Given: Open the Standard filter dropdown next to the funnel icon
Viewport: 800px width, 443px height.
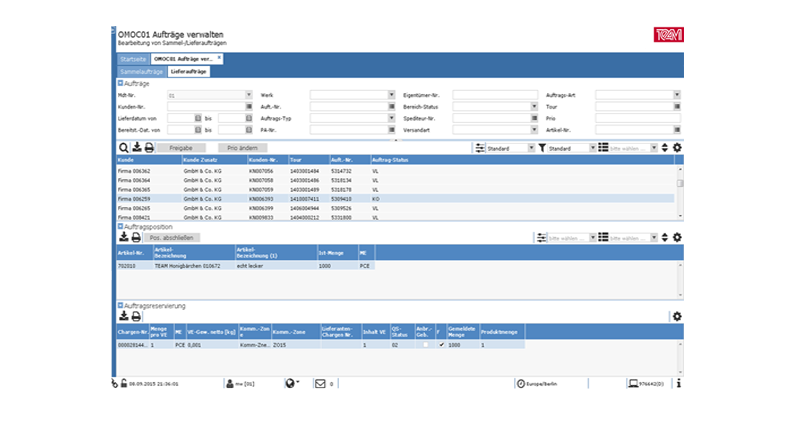Looking at the screenshot, I should pos(592,148).
